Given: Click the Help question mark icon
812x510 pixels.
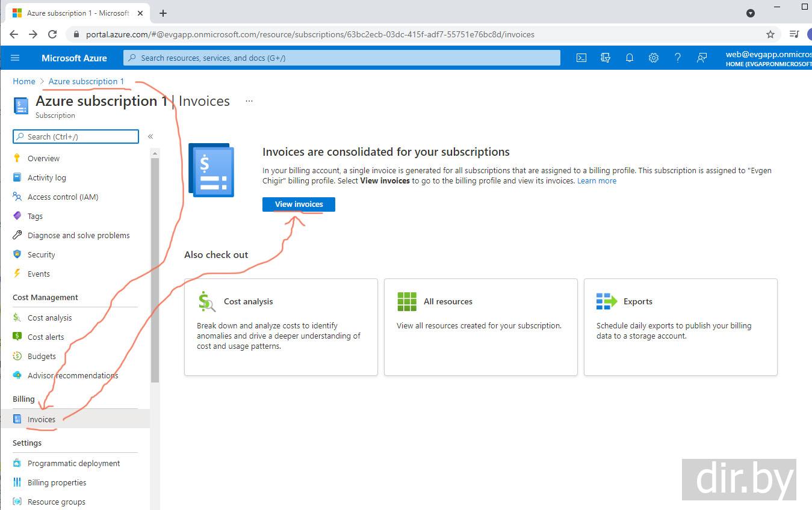Looking at the screenshot, I should click(x=678, y=58).
